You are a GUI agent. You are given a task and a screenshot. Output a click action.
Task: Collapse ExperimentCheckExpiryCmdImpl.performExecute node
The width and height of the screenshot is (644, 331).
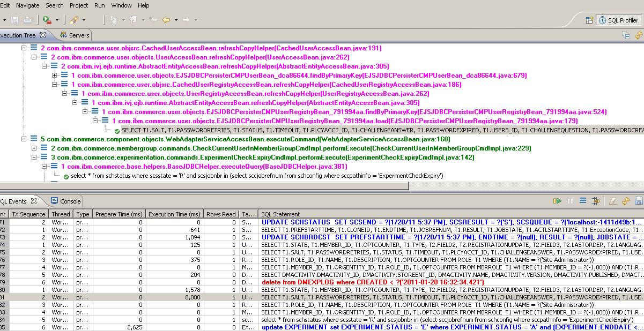pyautogui.click(x=34, y=157)
